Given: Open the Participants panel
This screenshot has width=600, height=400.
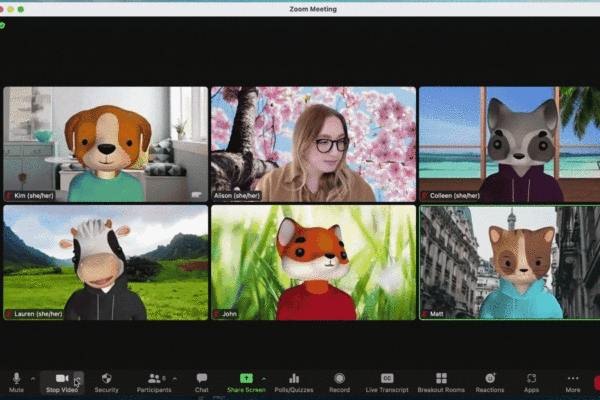Looking at the screenshot, I should point(154,379).
